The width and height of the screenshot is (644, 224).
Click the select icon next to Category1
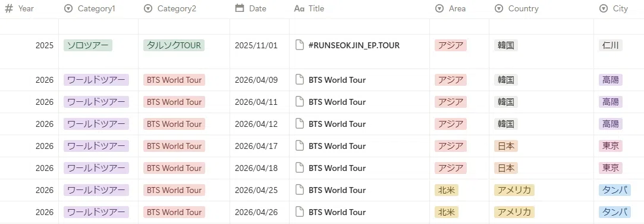point(68,9)
